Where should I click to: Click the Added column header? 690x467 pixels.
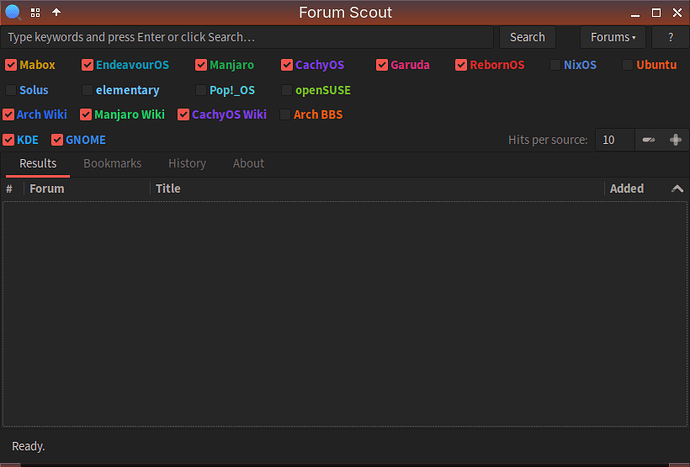click(646, 189)
